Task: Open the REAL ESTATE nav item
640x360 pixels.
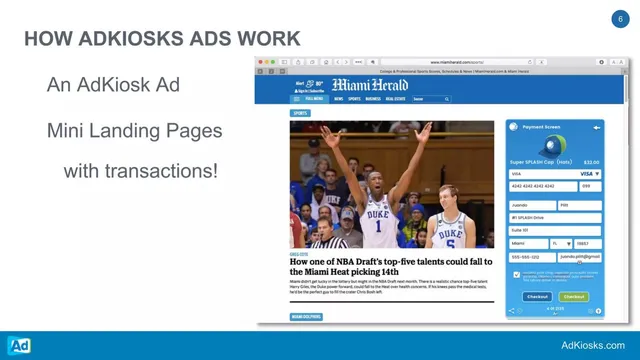Action: pyautogui.click(x=396, y=99)
